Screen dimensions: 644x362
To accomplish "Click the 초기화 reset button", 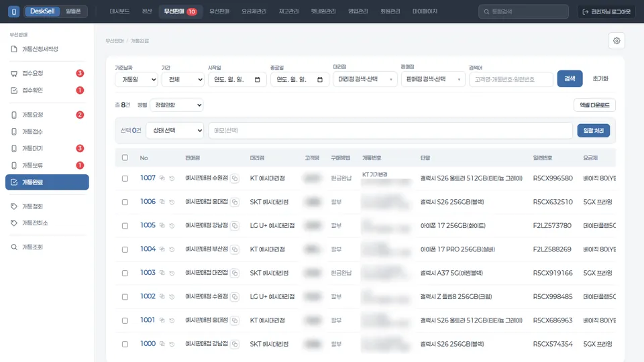I will [x=600, y=78].
